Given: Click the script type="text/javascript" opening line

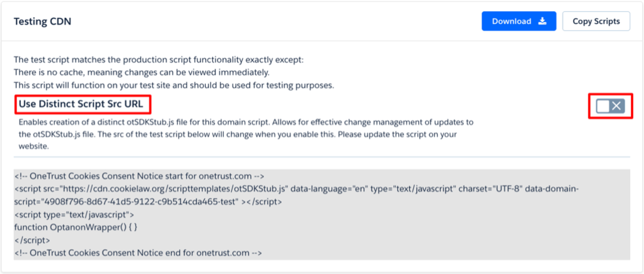Looking at the screenshot, I should click(x=74, y=215).
